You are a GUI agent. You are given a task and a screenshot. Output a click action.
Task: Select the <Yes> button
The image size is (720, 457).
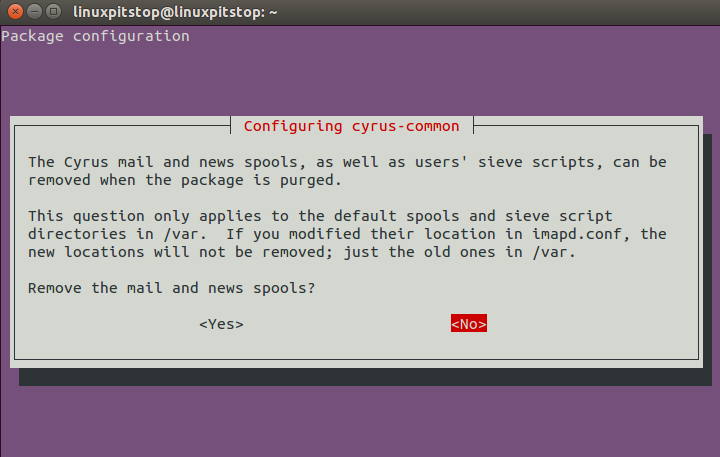[221, 324]
